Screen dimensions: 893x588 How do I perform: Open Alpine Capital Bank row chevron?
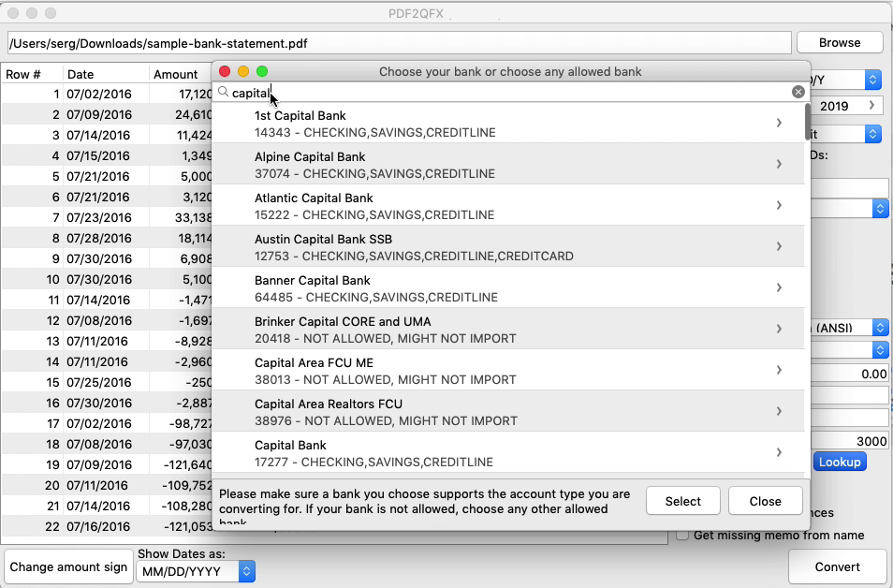coord(779,164)
